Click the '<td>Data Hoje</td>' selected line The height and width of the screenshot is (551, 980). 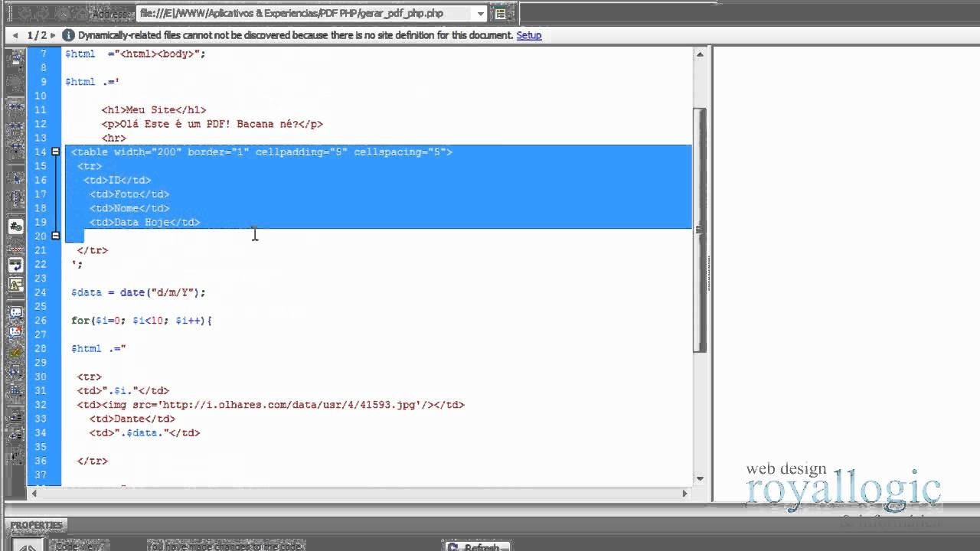144,222
